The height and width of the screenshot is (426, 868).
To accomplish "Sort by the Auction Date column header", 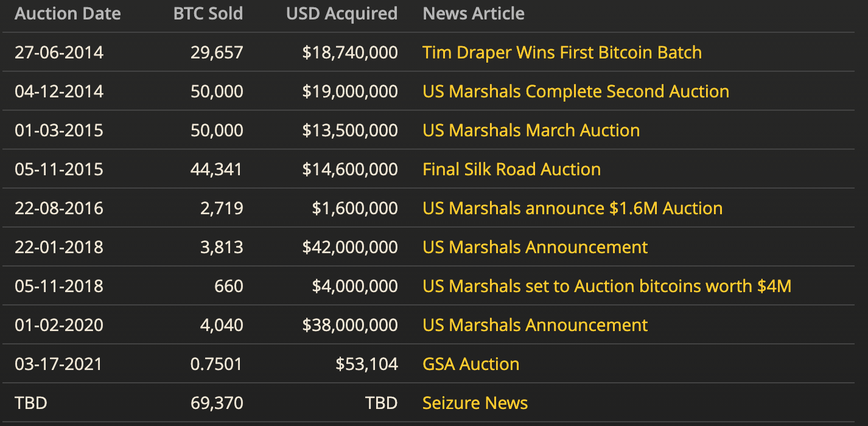I will point(68,13).
